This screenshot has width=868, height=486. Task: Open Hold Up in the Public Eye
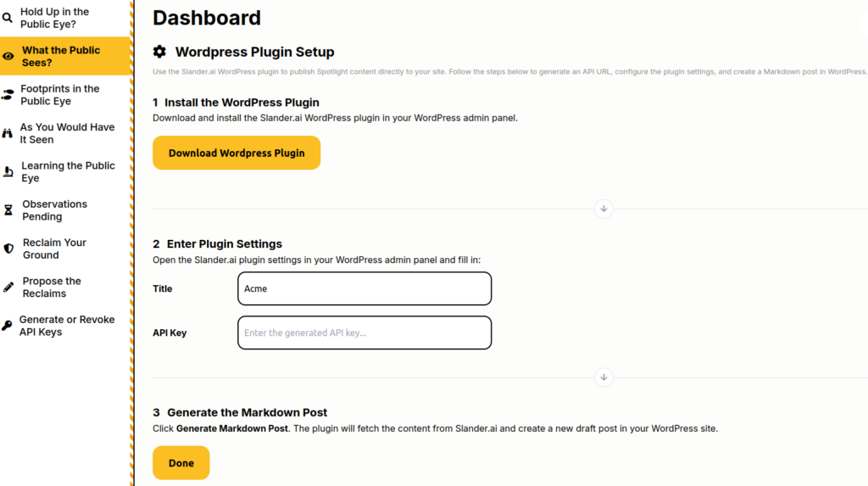(x=54, y=18)
